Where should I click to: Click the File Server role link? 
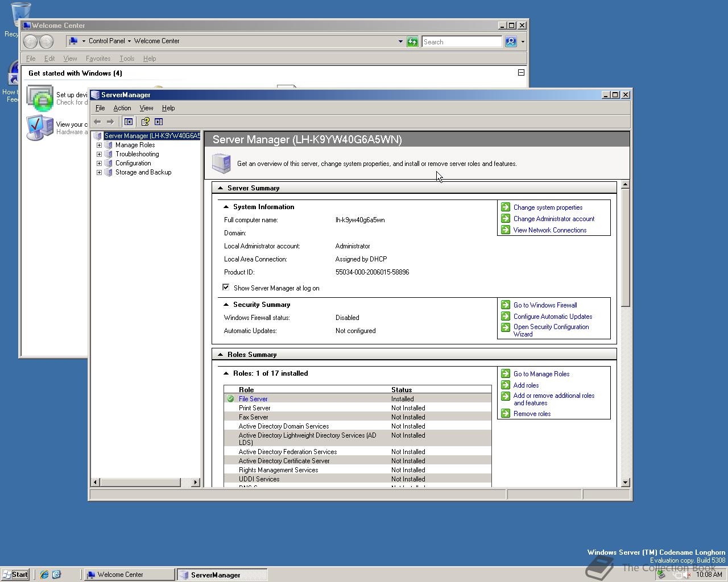point(253,399)
